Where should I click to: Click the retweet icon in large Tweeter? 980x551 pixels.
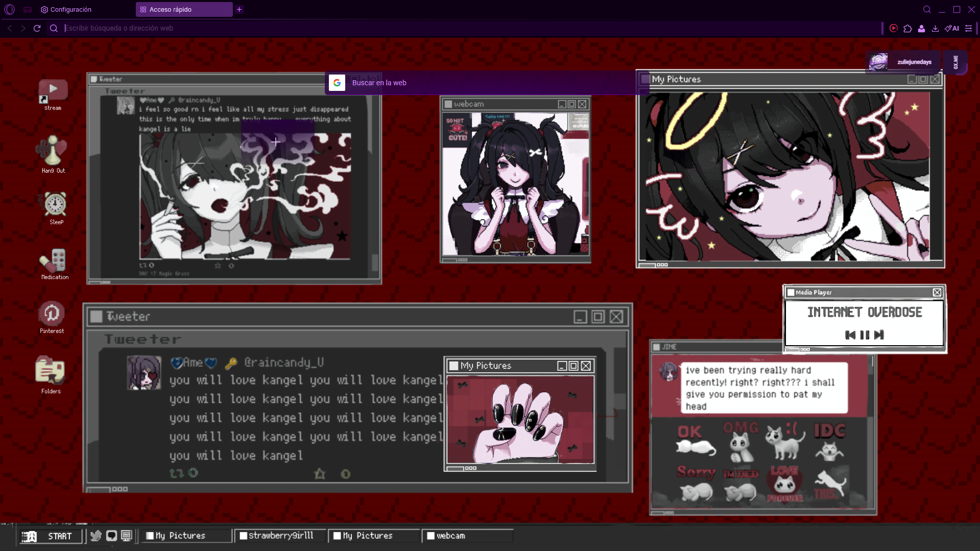coord(176,473)
